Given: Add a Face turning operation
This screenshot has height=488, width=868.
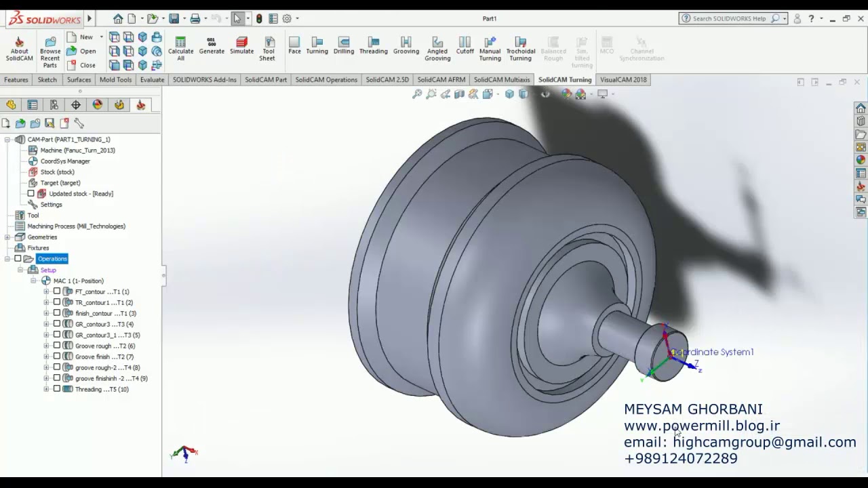Looking at the screenshot, I should tap(294, 46).
